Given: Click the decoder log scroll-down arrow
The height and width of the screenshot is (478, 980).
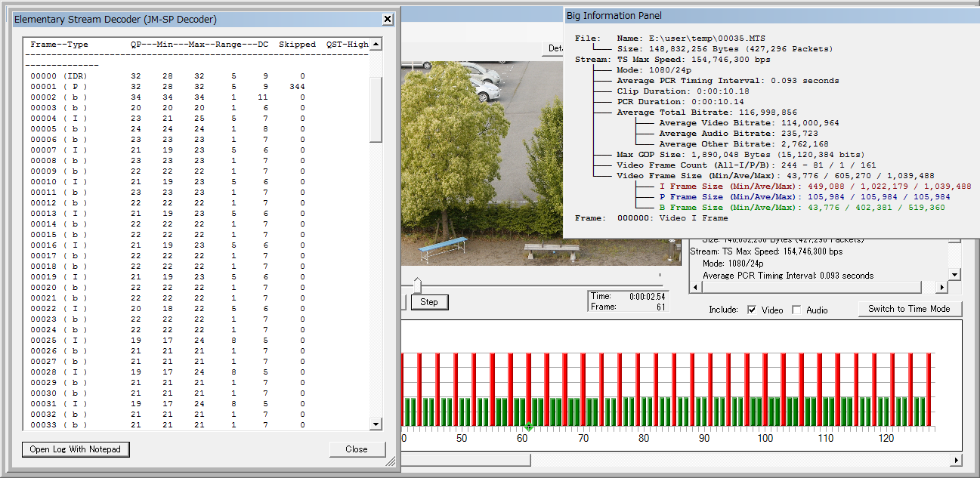Looking at the screenshot, I should [376, 424].
